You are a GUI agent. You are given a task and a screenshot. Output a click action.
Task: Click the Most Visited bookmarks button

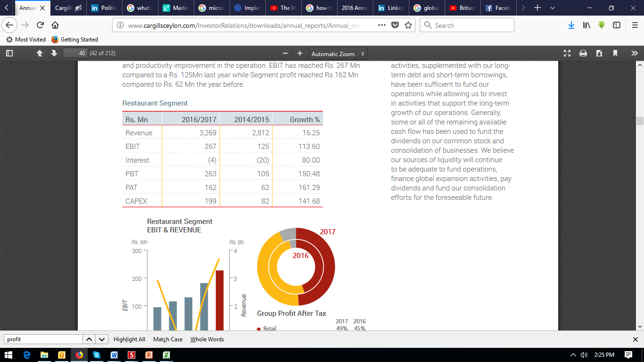[26, 40]
